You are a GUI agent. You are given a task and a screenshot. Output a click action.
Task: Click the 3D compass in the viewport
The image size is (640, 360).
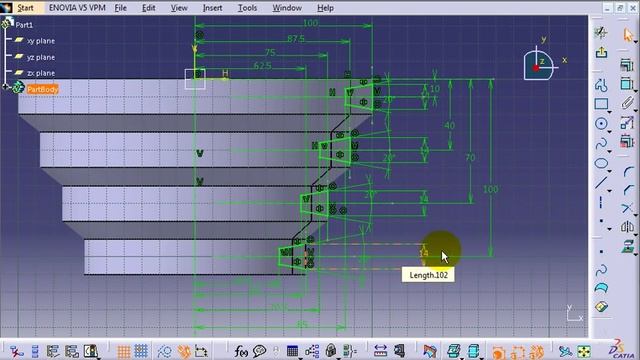(540, 63)
